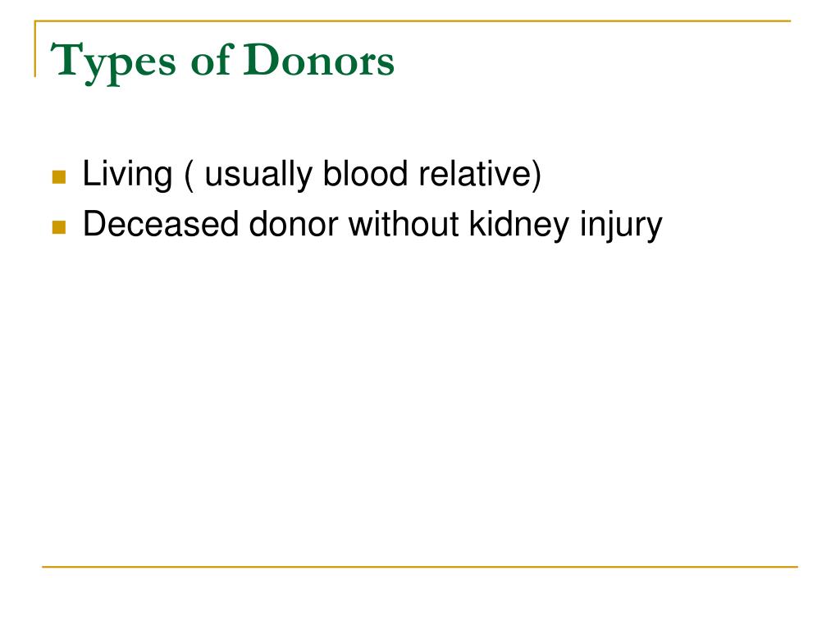Screen dimensions: 840x630
Task: Click the word blood
Action: pyautogui.click(x=365, y=174)
